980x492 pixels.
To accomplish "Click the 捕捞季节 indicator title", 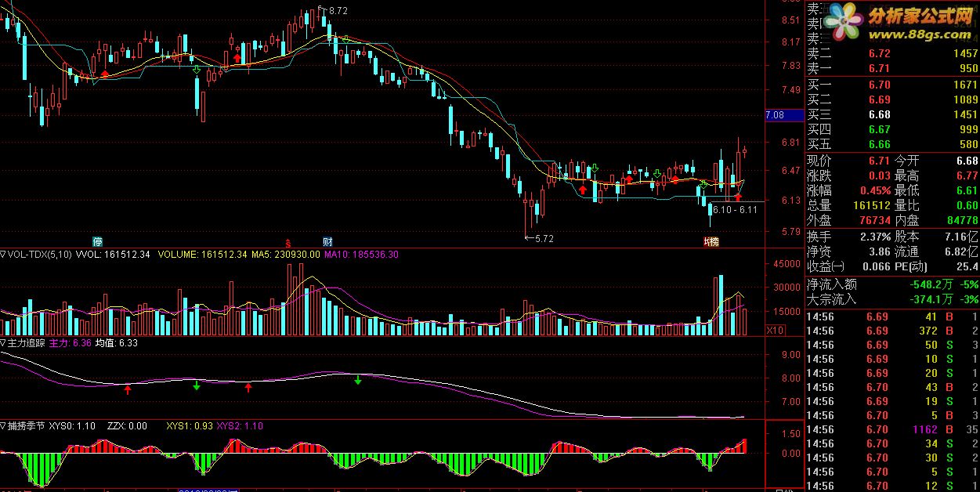I will tap(27, 426).
